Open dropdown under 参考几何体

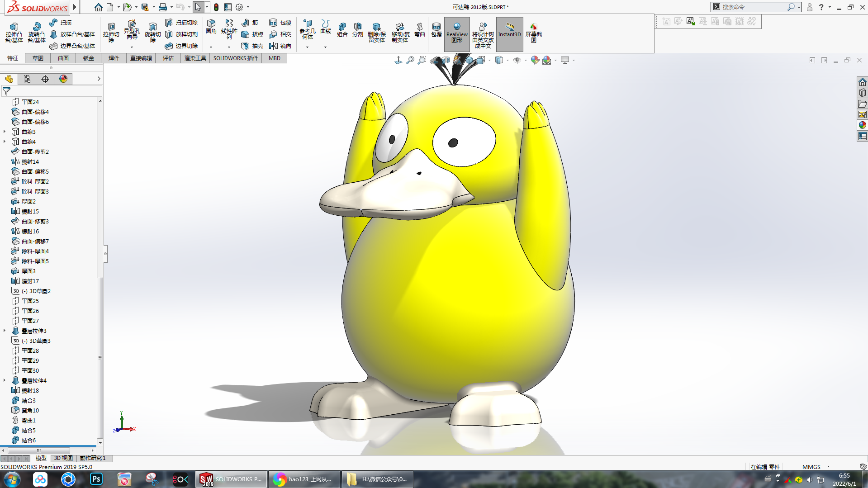pos(307,47)
